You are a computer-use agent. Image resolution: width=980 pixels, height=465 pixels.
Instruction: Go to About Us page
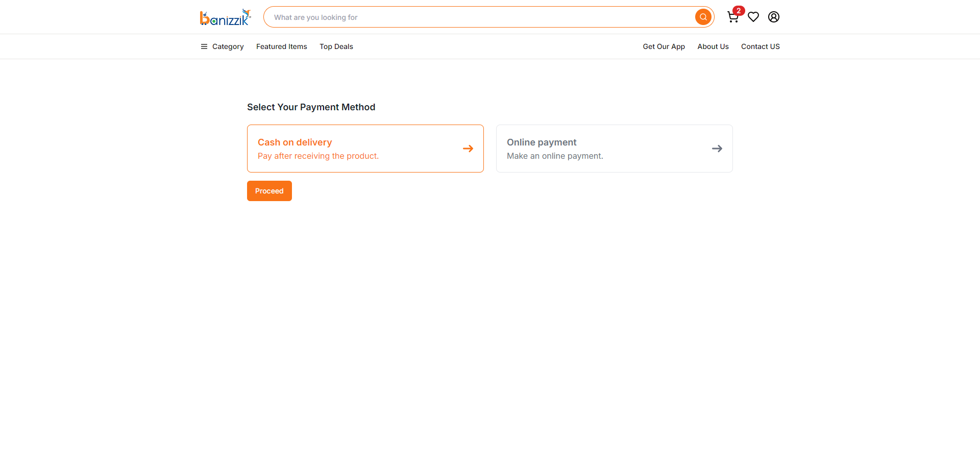713,46
